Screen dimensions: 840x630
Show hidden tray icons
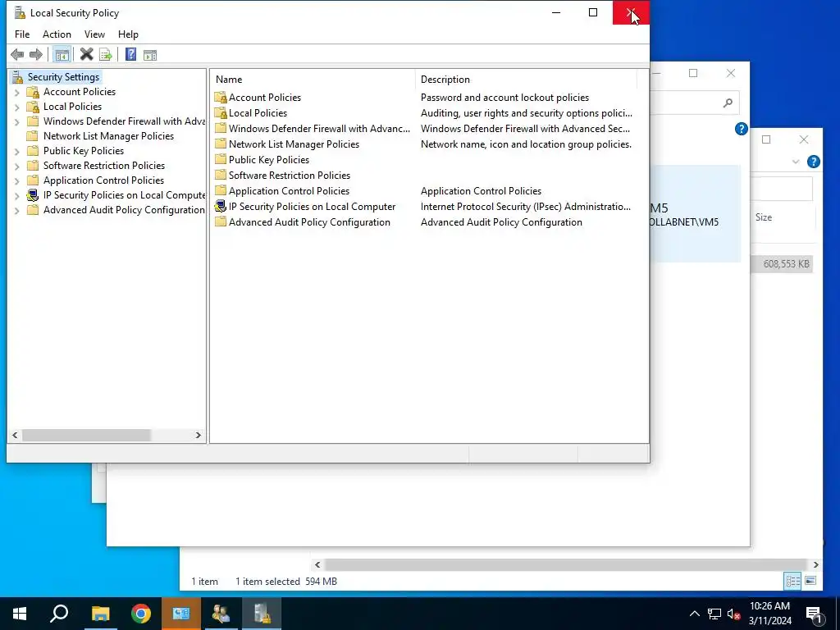coord(694,614)
